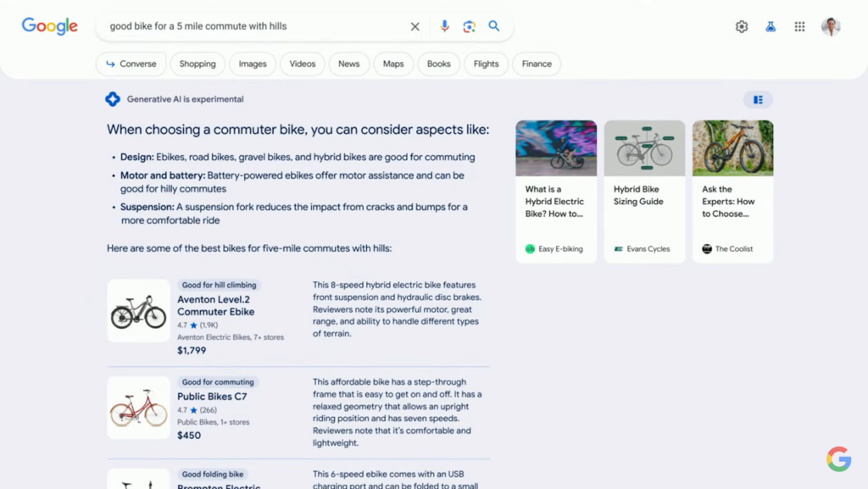868x489 pixels.
Task: Switch to News results
Action: point(348,64)
